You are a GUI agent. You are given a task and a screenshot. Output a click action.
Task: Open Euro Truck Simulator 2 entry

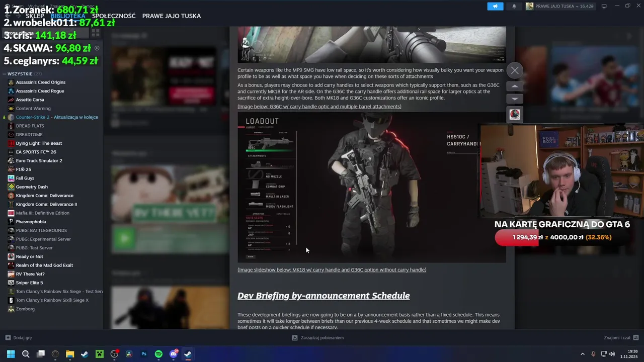[39, 161]
